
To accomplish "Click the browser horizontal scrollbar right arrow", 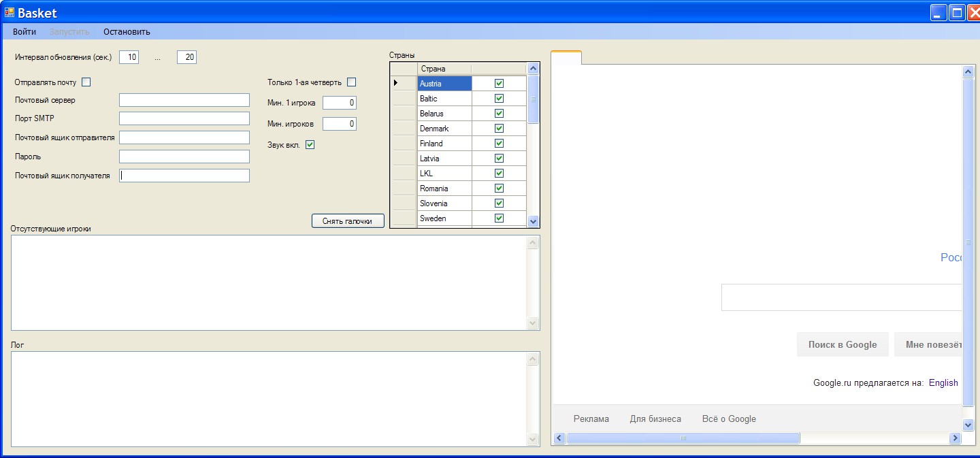I will (955, 438).
